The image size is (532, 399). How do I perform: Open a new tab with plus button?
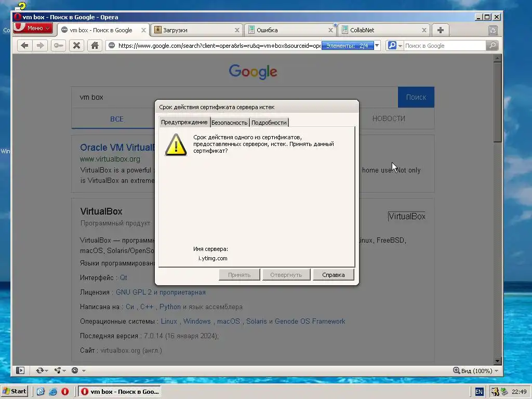441,30
